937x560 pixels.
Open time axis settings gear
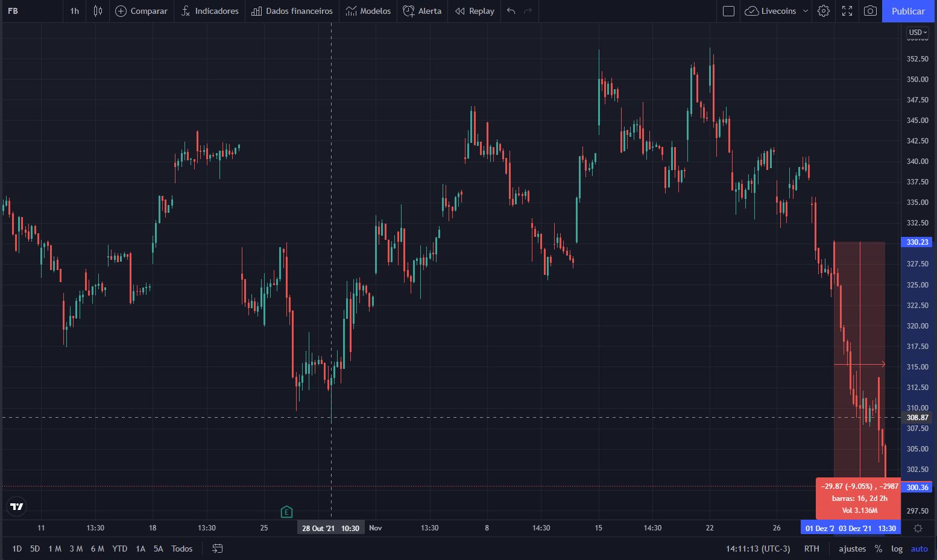coord(918,528)
